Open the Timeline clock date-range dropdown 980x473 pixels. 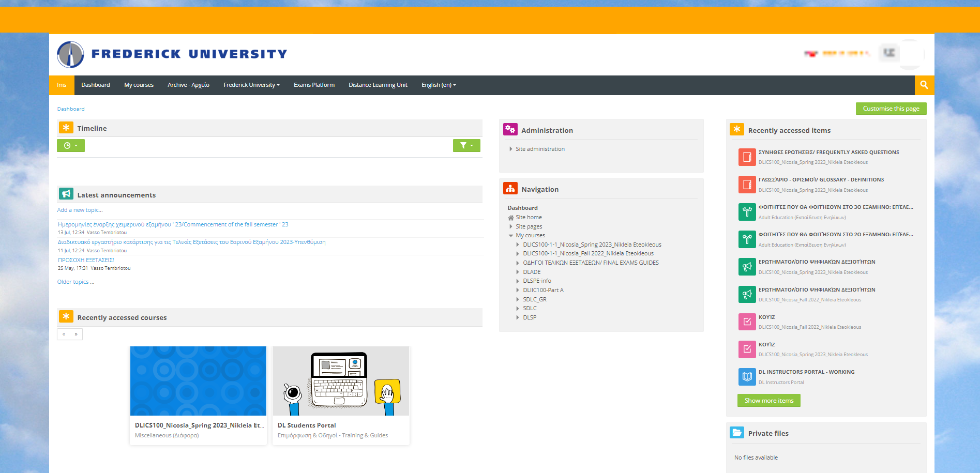71,146
